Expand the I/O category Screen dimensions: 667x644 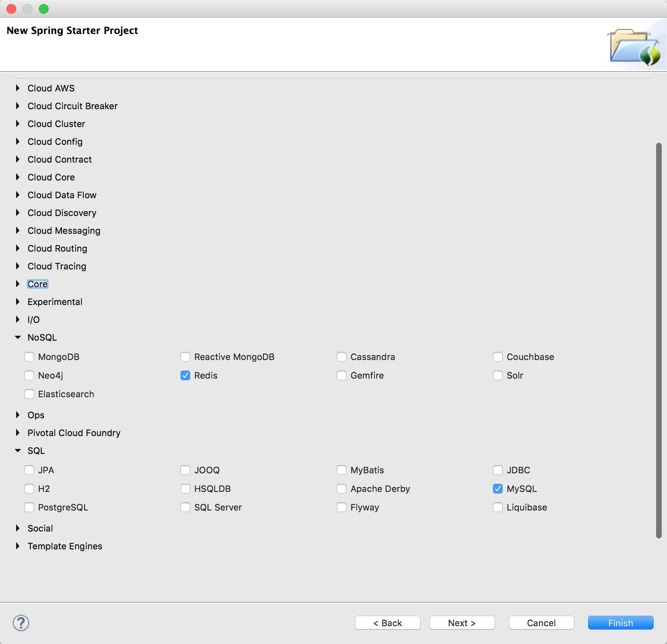click(18, 319)
